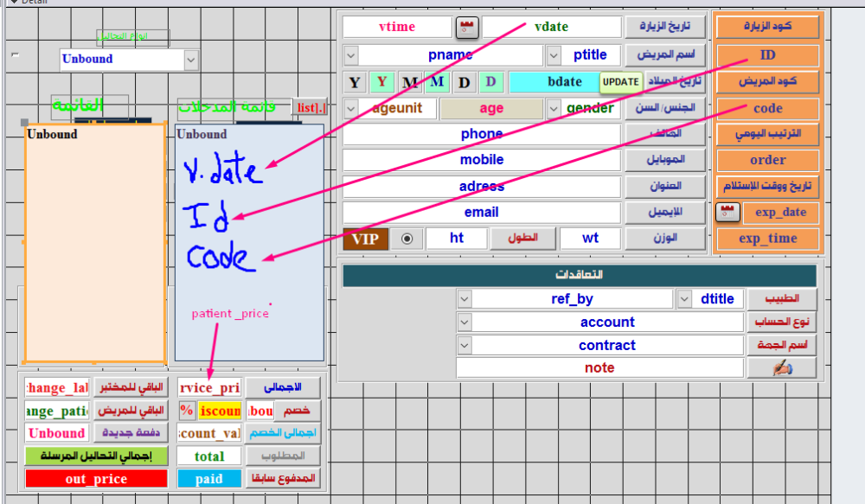Click the blue paid field

(x=209, y=479)
